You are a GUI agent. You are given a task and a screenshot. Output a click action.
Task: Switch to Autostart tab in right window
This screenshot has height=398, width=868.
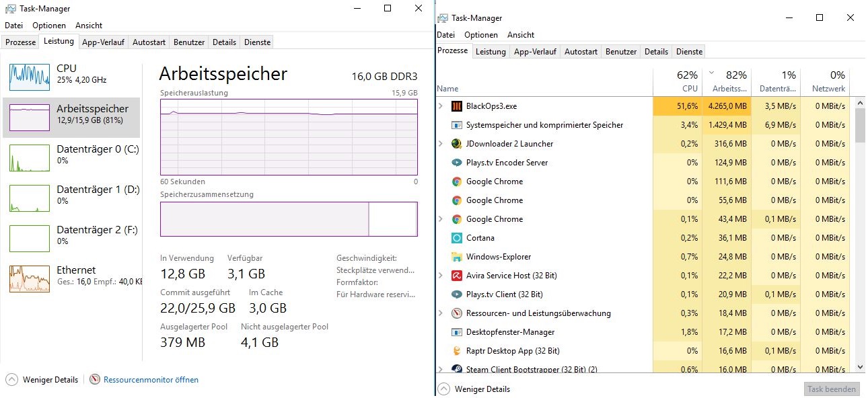581,52
